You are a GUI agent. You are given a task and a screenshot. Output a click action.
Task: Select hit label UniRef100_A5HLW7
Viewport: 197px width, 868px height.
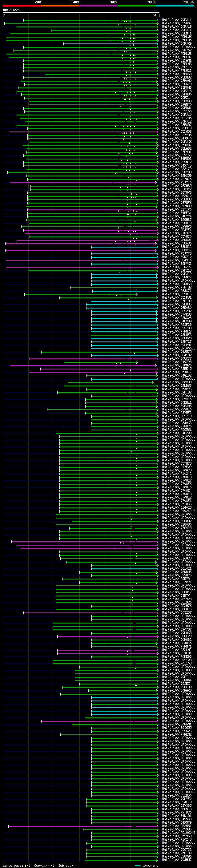[x=176, y=57]
